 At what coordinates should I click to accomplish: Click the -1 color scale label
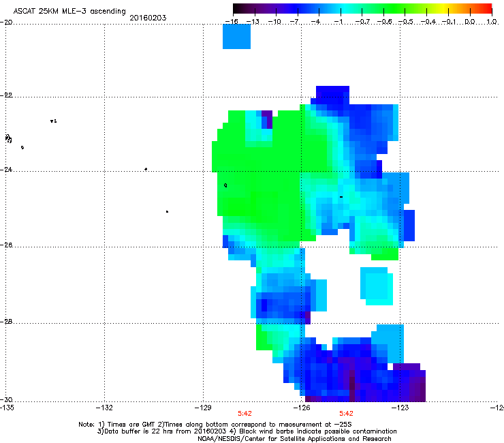(338, 22)
